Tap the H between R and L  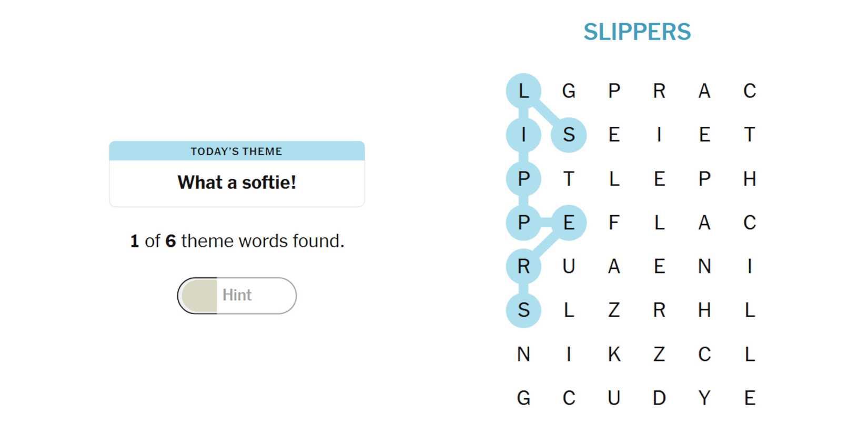704,310
